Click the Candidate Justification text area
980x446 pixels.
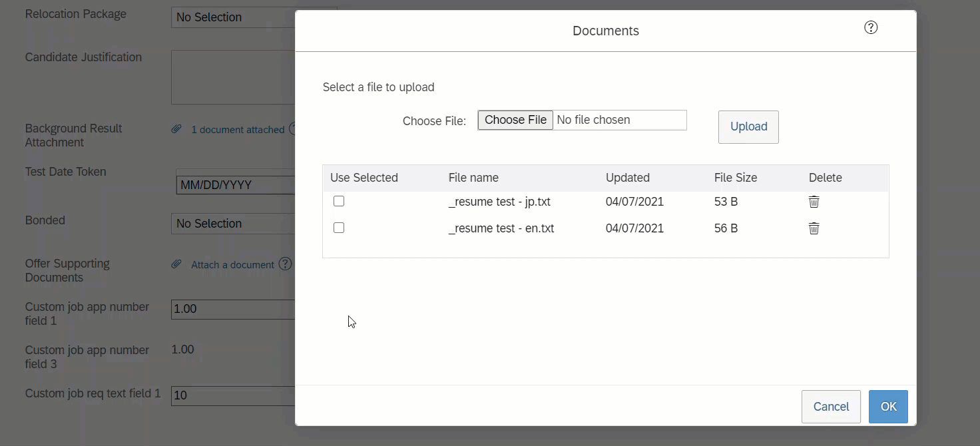pos(233,77)
